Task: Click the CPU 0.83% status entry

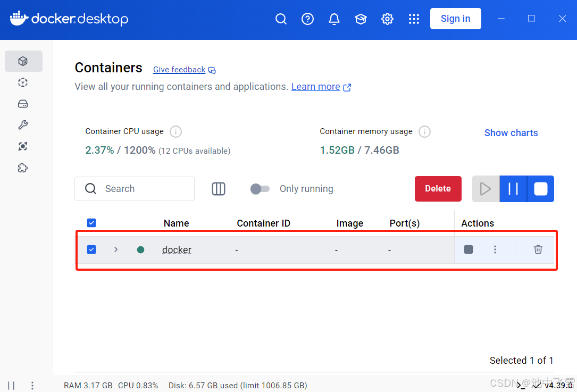Action: [x=138, y=386]
